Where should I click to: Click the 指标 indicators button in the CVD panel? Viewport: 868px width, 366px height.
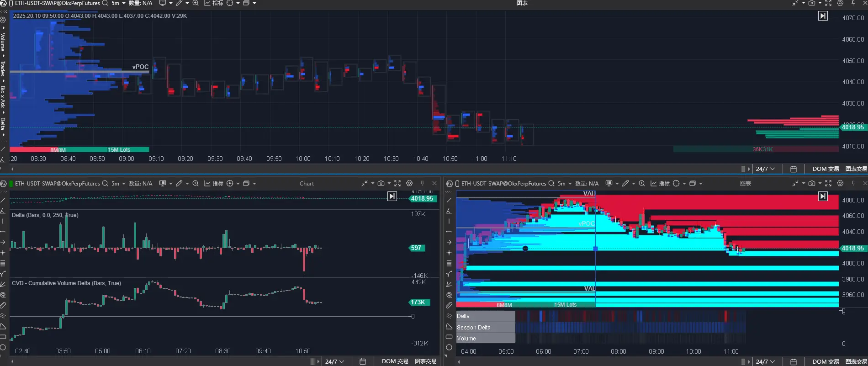pyautogui.click(x=214, y=183)
